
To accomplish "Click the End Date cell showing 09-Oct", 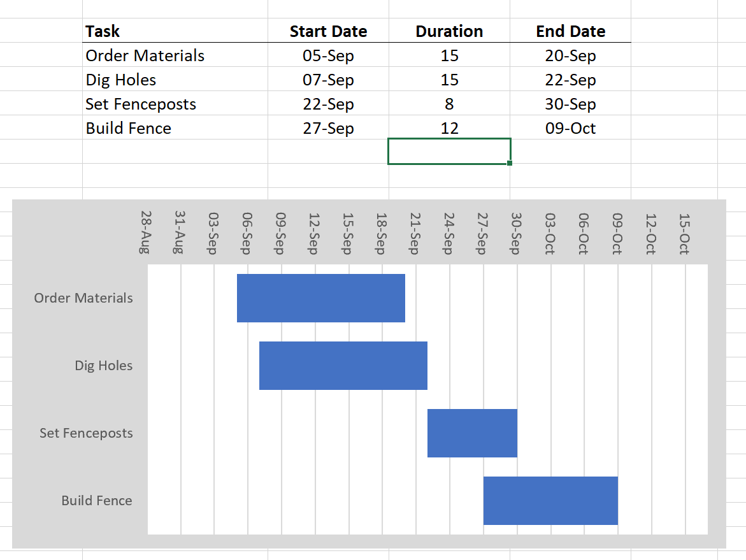I will 570,128.
